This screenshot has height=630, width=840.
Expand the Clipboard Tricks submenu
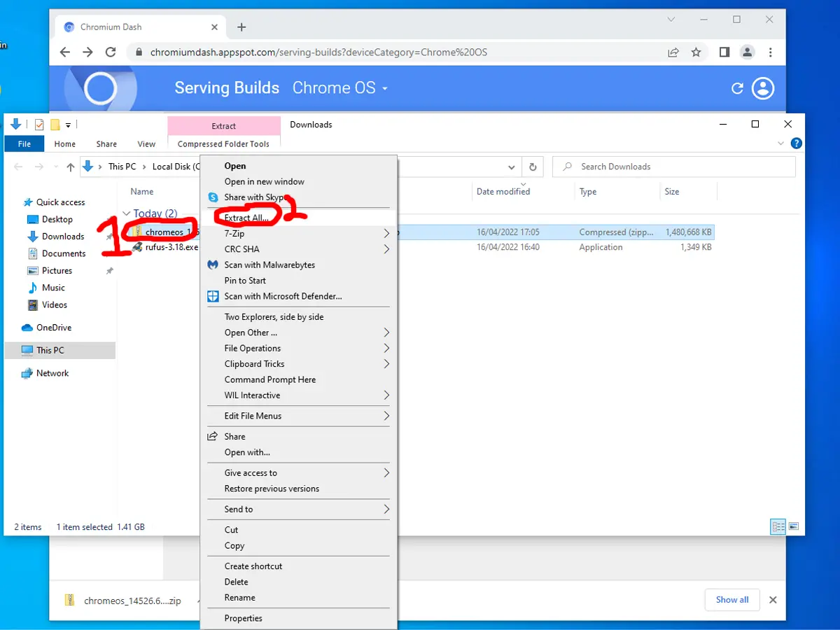click(x=298, y=364)
